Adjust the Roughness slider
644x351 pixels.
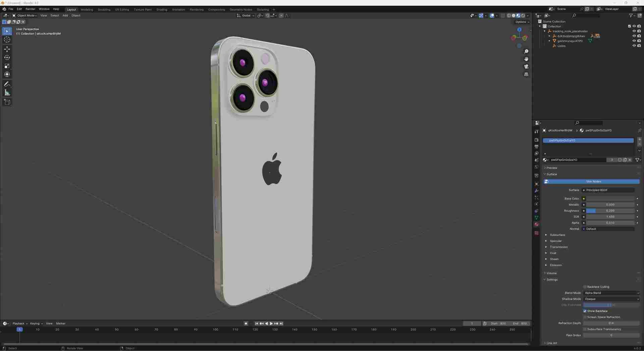point(610,211)
